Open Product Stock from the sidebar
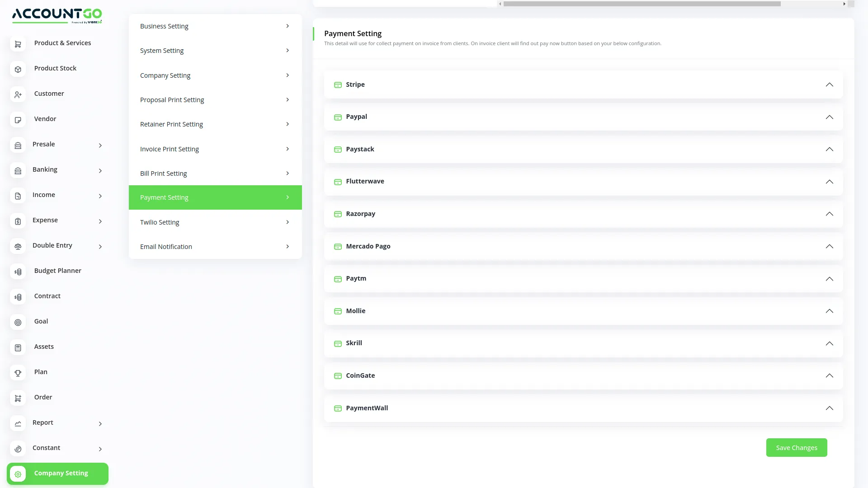The height and width of the screenshot is (488, 868). (18, 69)
